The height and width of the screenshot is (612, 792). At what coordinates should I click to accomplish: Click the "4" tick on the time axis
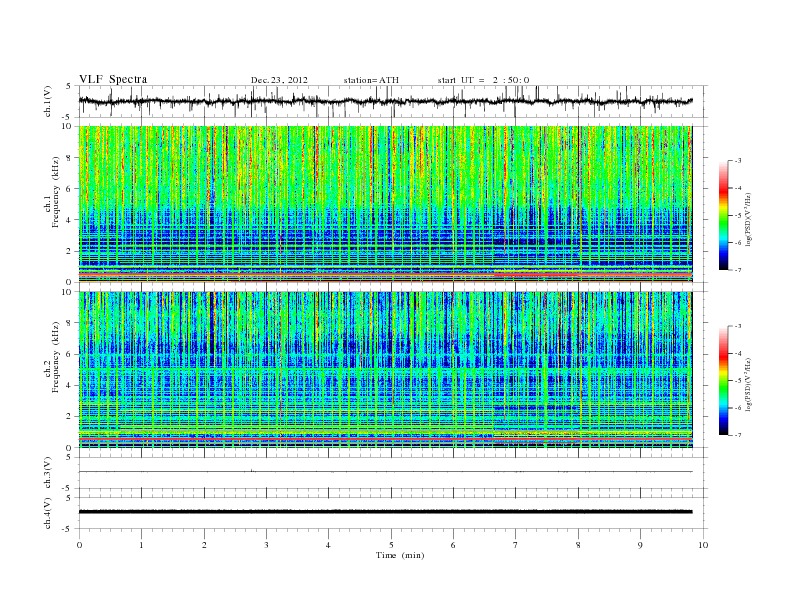pyautogui.click(x=328, y=545)
